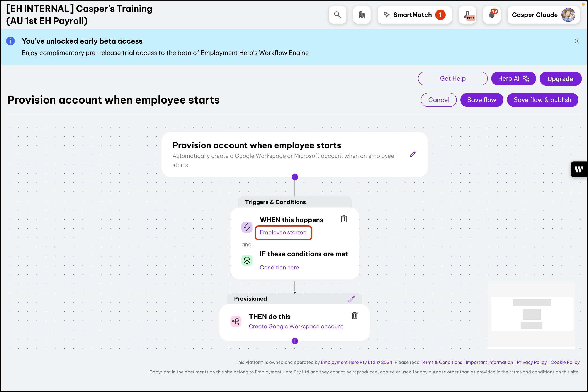Add a step below the title card

(295, 177)
